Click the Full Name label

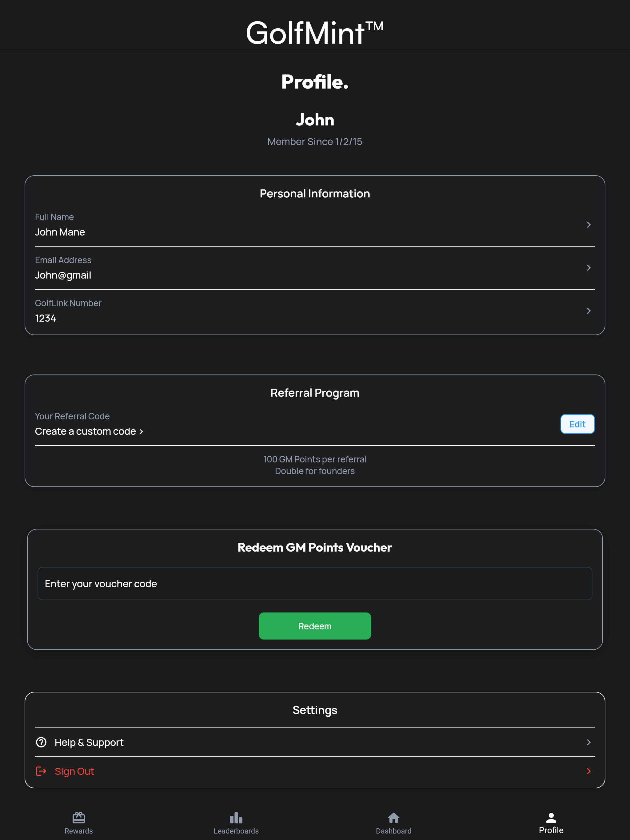[x=54, y=217]
